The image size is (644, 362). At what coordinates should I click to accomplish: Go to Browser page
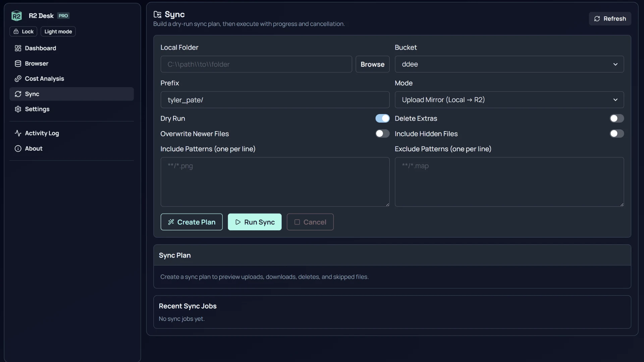pyautogui.click(x=71, y=64)
